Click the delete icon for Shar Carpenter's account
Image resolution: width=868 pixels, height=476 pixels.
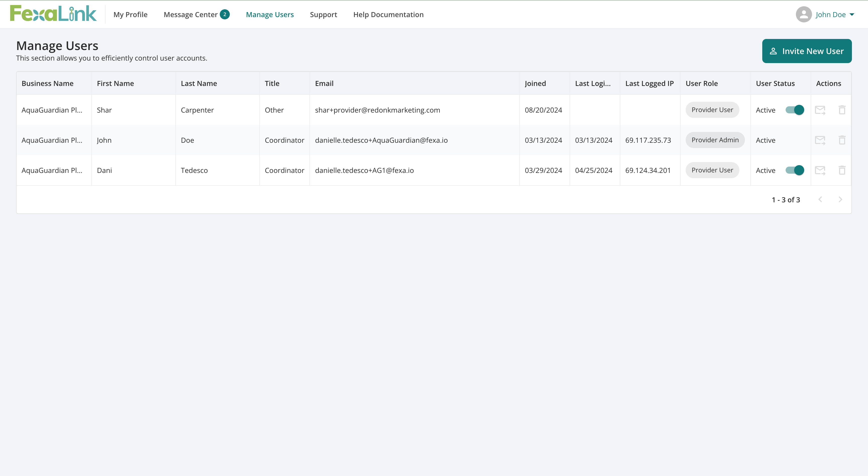click(842, 110)
